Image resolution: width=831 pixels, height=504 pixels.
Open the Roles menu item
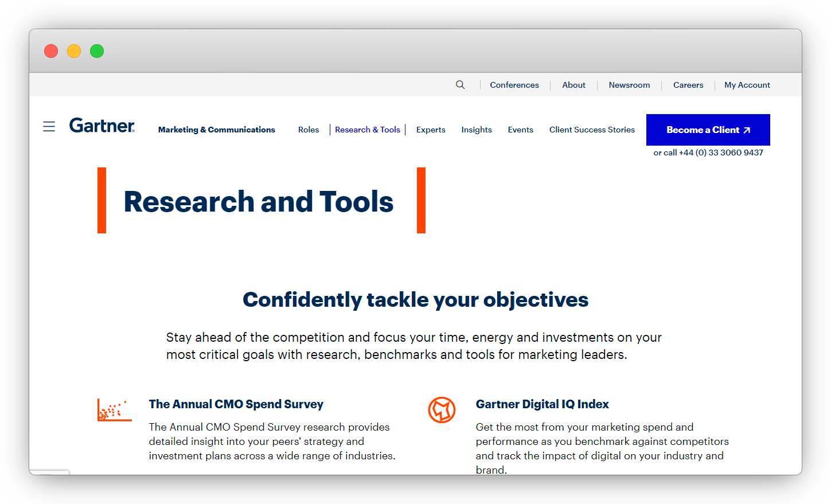click(309, 130)
